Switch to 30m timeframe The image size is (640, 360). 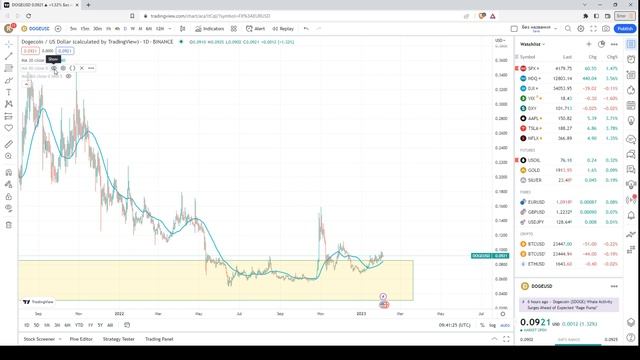point(97,29)
